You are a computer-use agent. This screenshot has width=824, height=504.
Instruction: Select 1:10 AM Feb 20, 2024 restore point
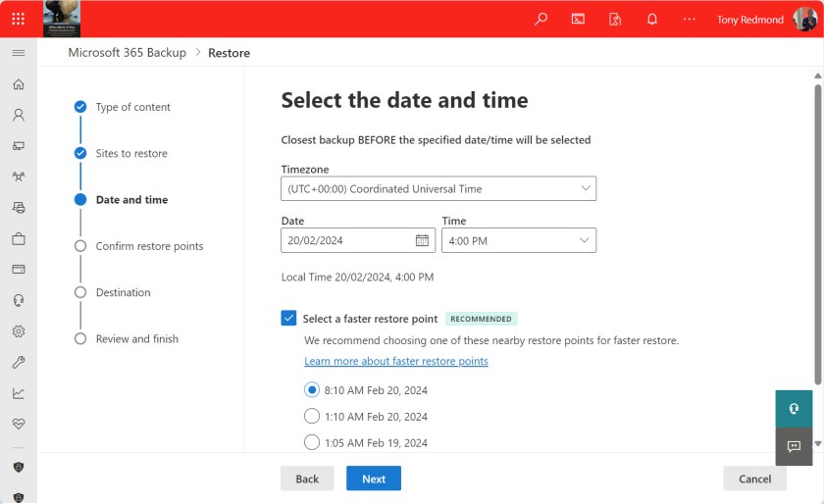coord(312,416)
